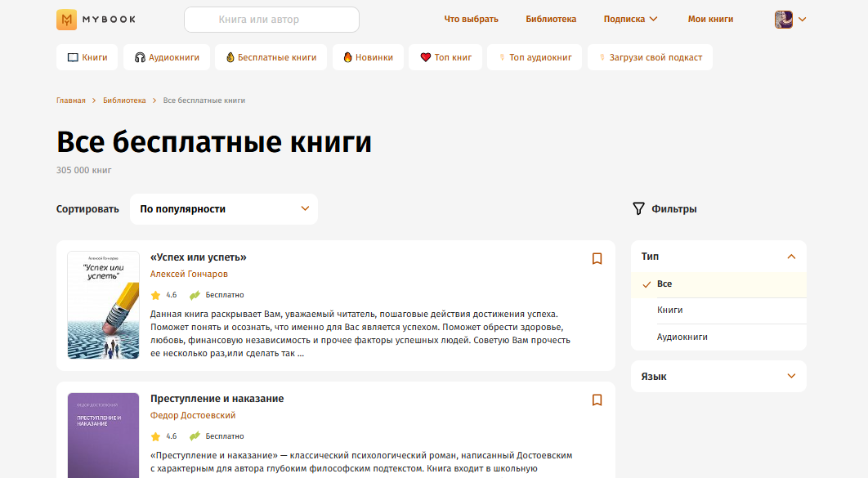Click the funnel Фильтры icon
868x478 pixels.
638,208
